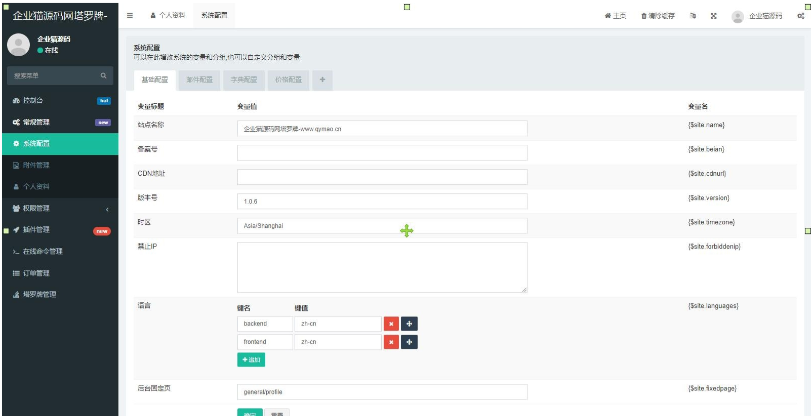Screen dimensions: 811x416
Task: Switch to the 邮件配置 tab
Action: (200, 79)
